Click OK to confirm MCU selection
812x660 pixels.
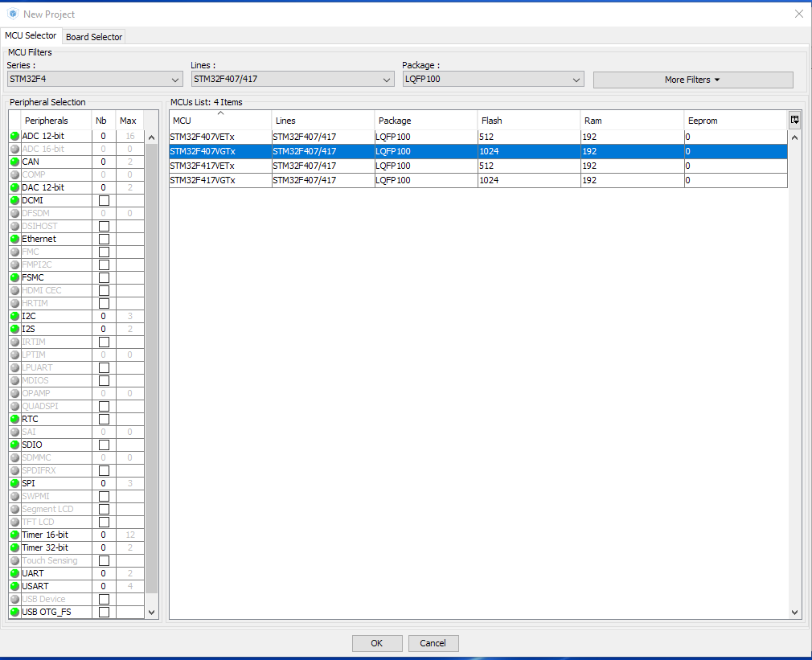(x=377, y=643)
